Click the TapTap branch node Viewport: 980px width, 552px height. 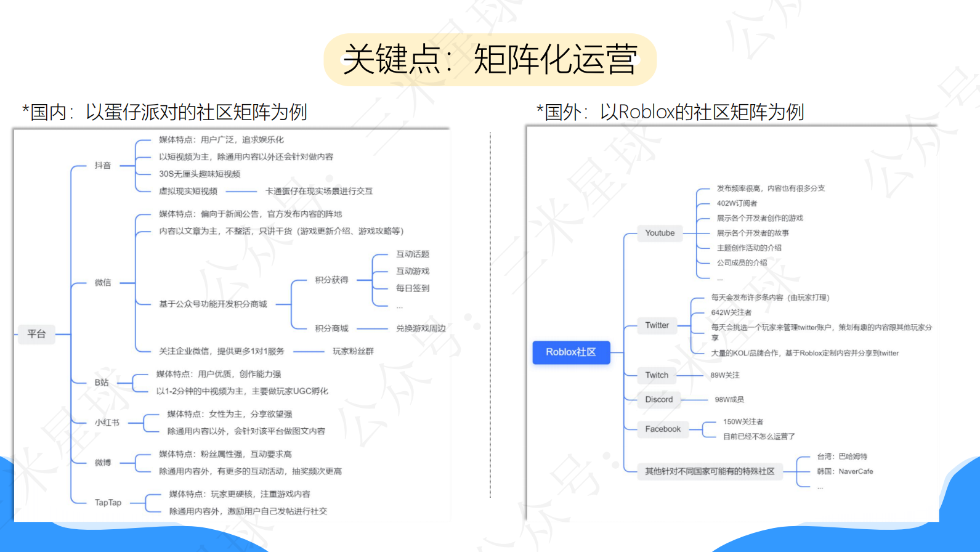point(108,503)
